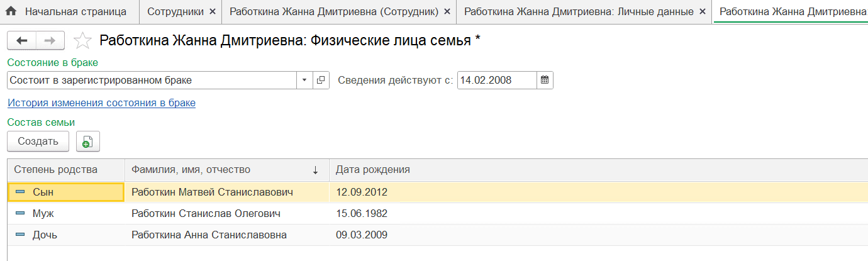Close Работкина Жанна Дмитриевна (Сотрудник) tab

click(x=447, y=11)
